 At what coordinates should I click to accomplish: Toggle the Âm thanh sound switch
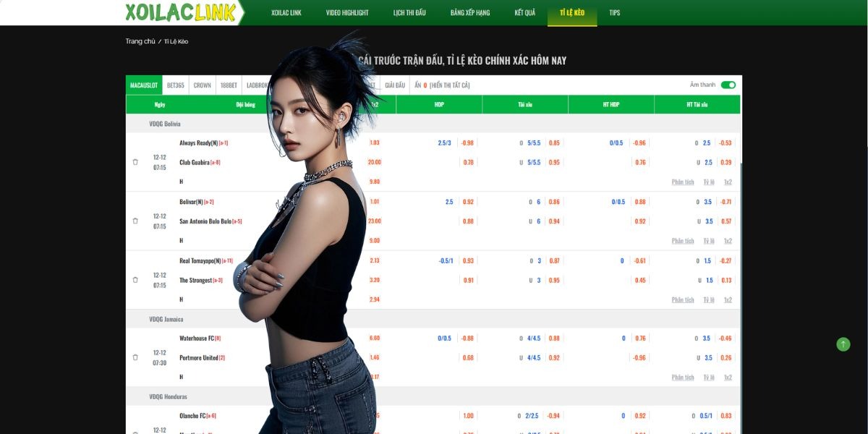[728, 85]
